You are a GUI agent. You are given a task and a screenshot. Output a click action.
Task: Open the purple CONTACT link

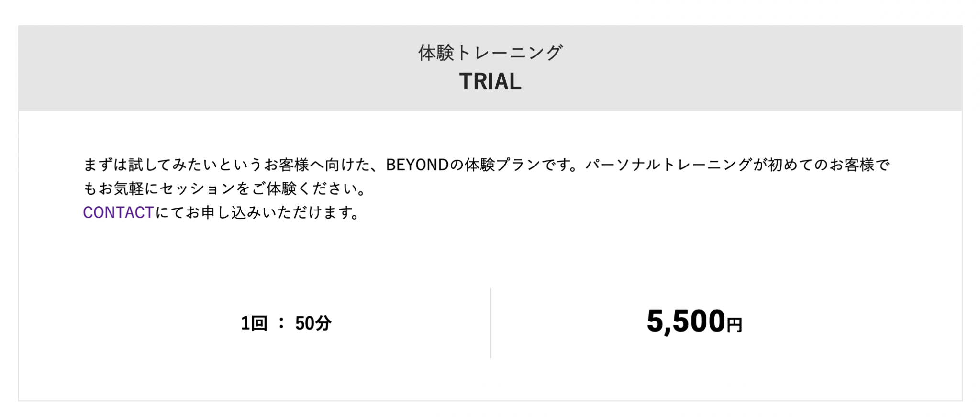click(118, 212)
